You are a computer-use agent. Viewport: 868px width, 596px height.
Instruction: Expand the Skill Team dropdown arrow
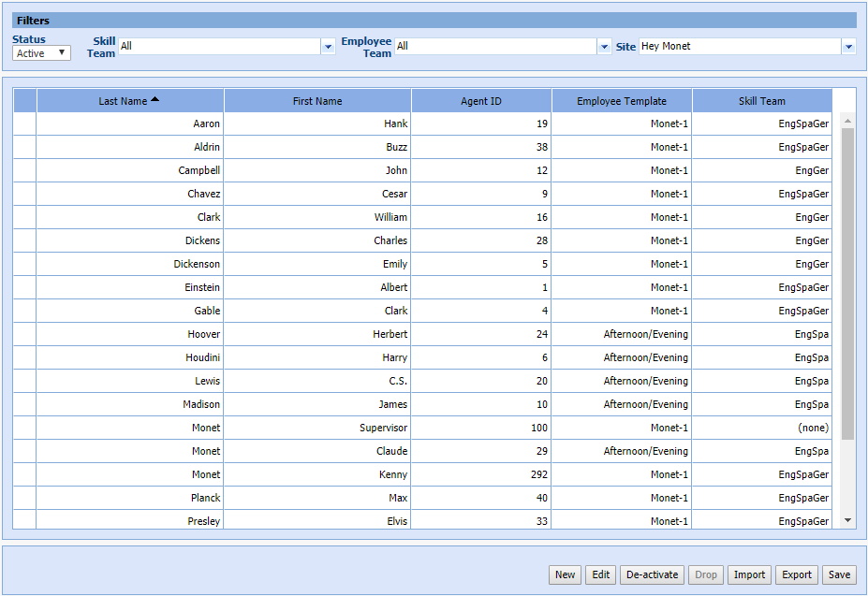point(328,46)
